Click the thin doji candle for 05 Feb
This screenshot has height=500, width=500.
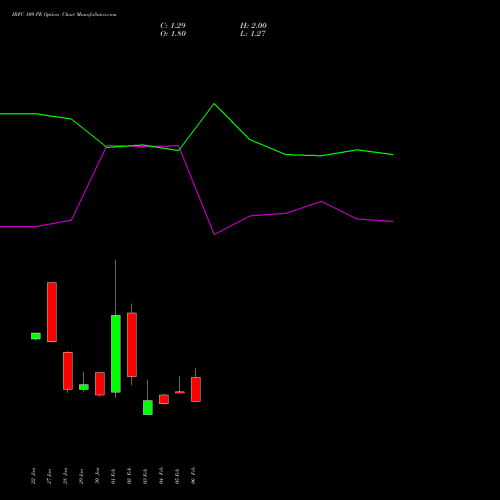click(x=180, y=392)
